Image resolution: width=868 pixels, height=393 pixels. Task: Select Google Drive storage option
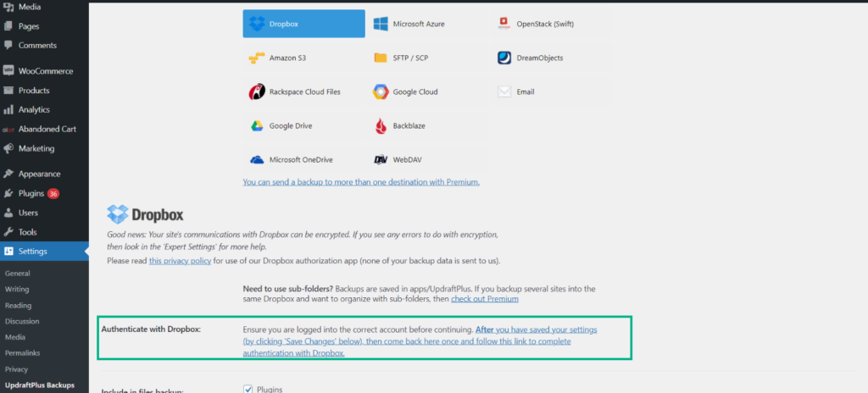click(x=304, y=126)
